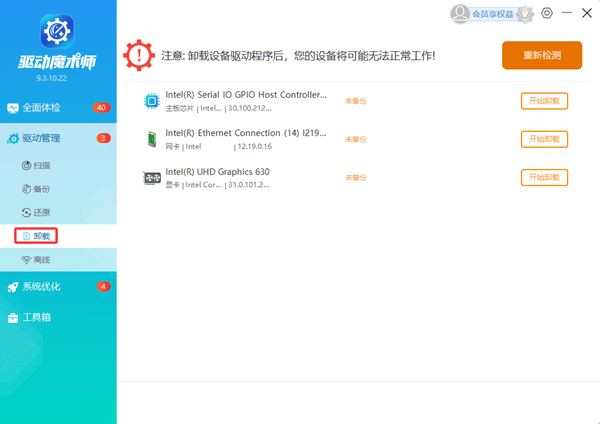Click the red warning gear icon
This screenshot has height=424, width=600.
(x=139, y=56)
